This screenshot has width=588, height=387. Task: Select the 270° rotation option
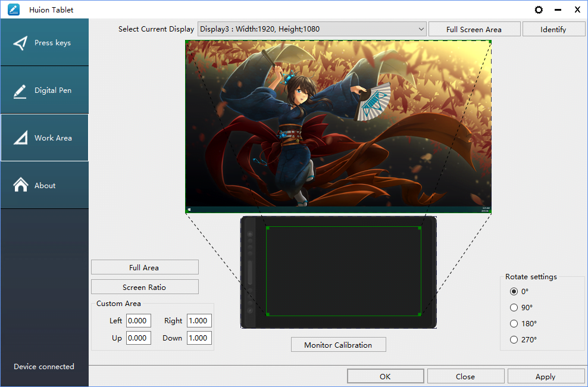point(514,340)
